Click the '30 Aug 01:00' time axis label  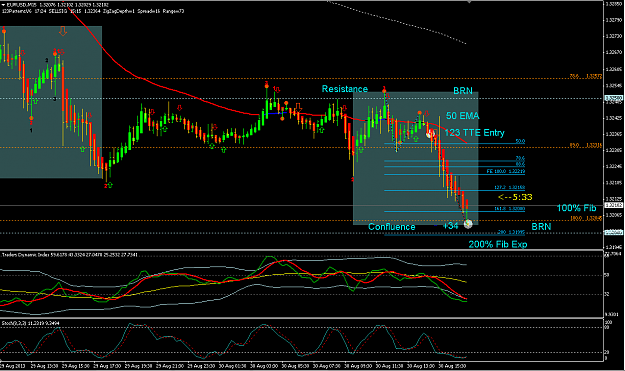click(232, 365)
